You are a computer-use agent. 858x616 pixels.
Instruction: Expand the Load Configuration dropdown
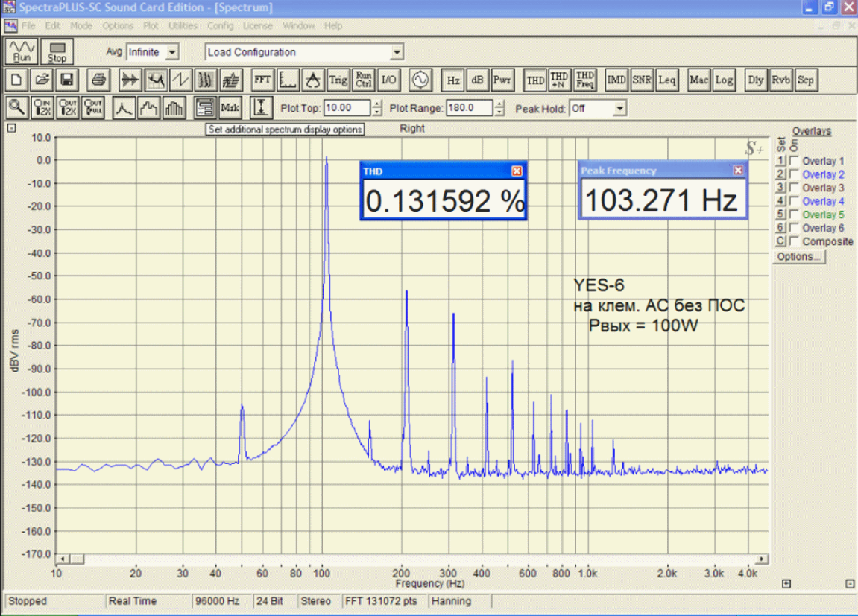pyautogui.click(x=397, y=52)
